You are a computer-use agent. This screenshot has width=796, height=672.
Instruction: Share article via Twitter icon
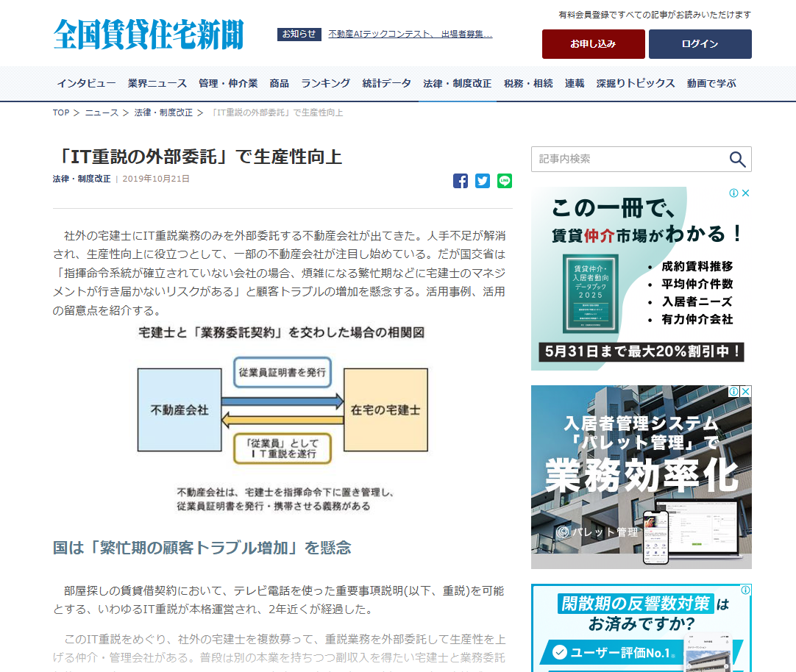(x=483, y=181)
